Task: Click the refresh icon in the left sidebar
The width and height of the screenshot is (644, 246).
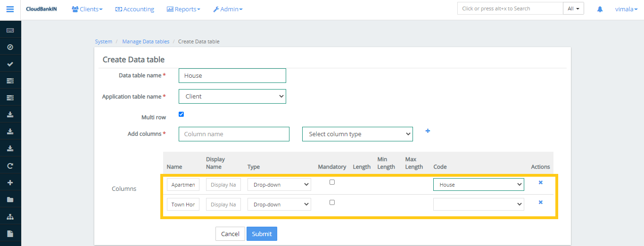Action: coord(10,166)
